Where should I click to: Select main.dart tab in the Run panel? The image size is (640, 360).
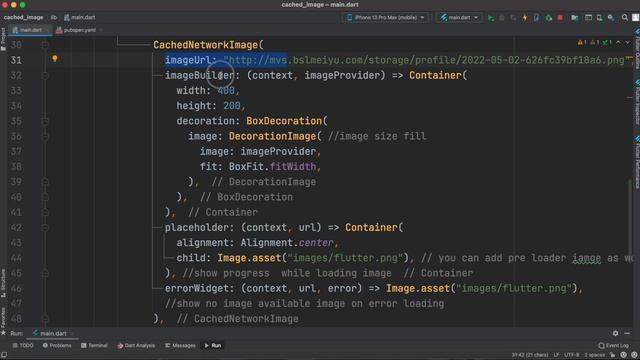pyautogui.click(x=51, y=333)
